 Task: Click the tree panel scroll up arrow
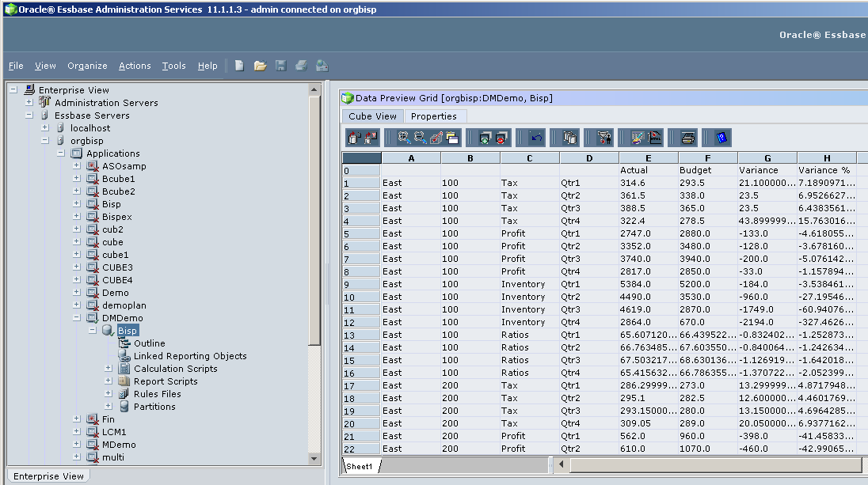[314, 89]
